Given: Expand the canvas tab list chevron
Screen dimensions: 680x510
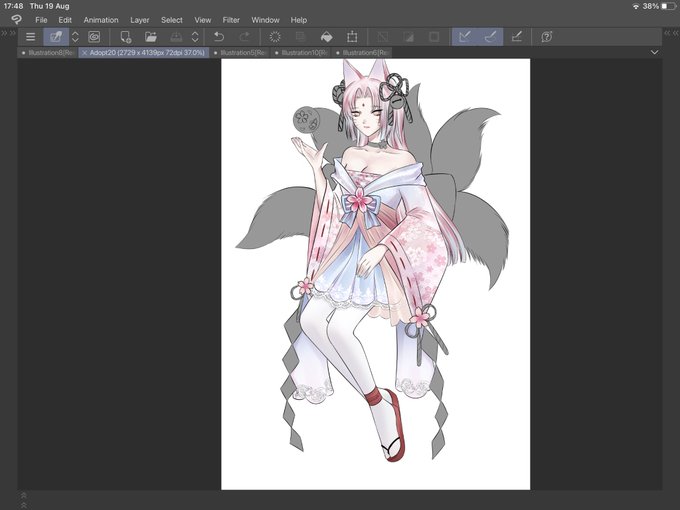Looking at the screenshot, I should [x=654, y=52].
